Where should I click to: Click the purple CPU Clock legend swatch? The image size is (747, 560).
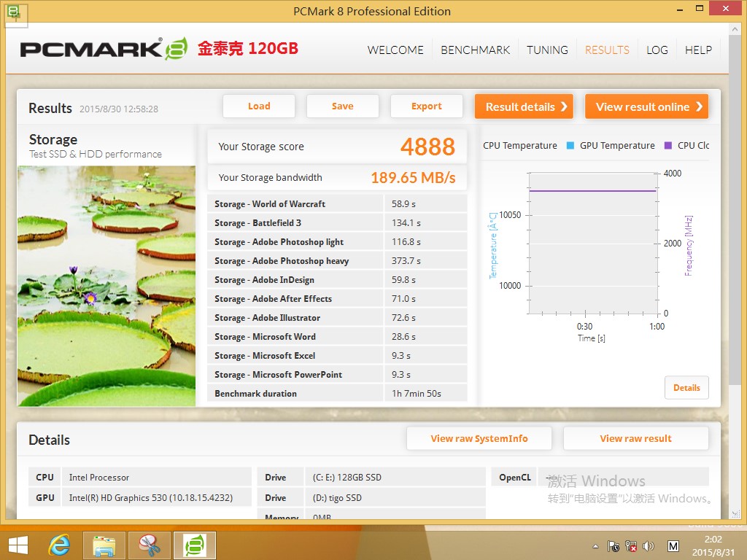tap(668, 146)
